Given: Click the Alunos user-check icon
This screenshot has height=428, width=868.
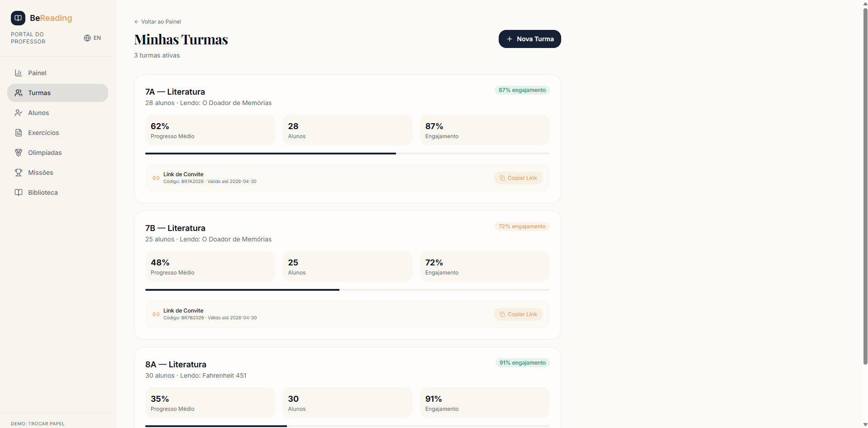Looking at the screenshot, I should 19,113.
